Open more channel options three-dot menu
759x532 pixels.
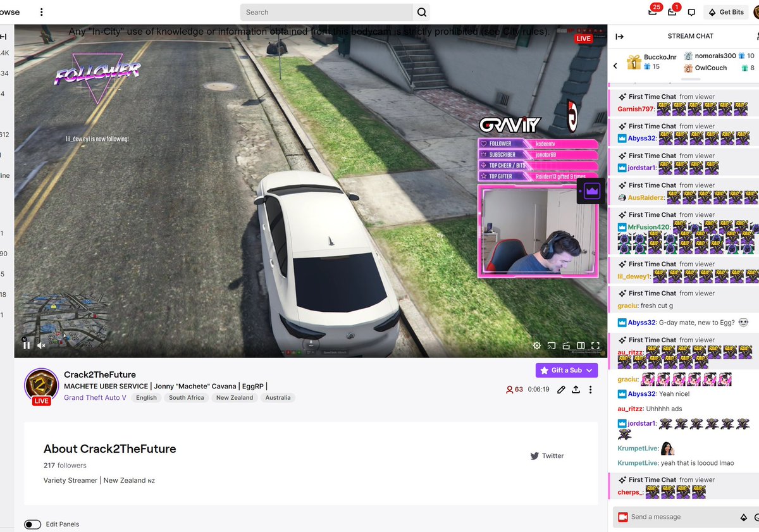coord(590,390)
